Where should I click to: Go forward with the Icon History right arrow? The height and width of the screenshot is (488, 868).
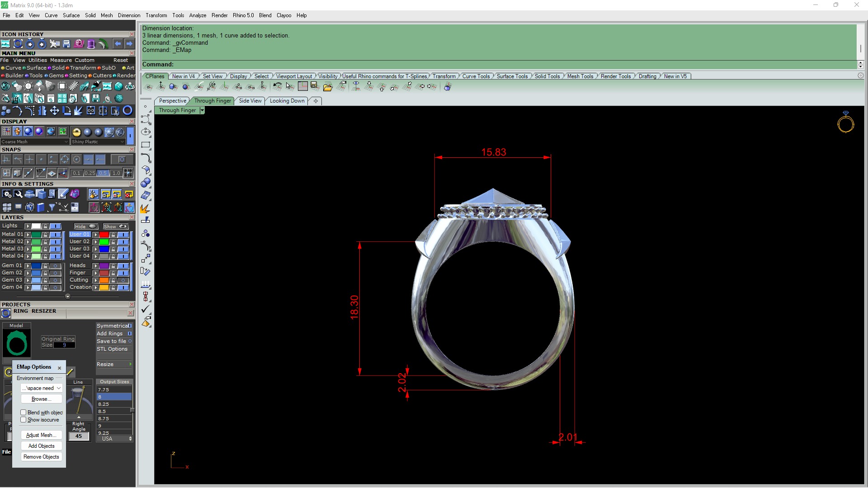click(129, 44)
